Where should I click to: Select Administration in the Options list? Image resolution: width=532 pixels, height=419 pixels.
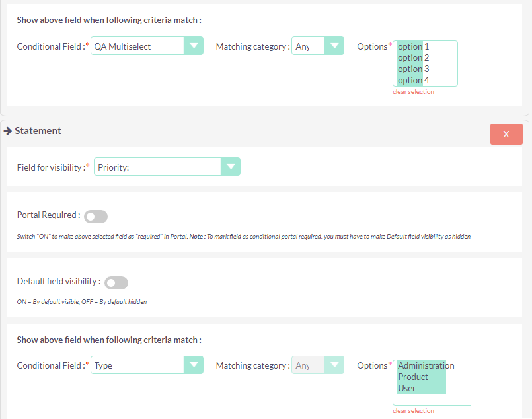426,366
